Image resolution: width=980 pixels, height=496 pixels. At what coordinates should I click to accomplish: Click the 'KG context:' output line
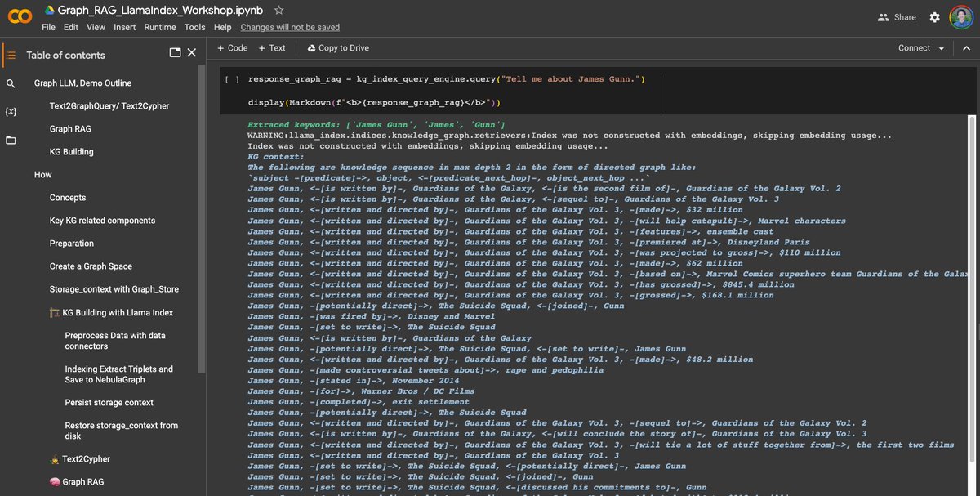(275, 157)
